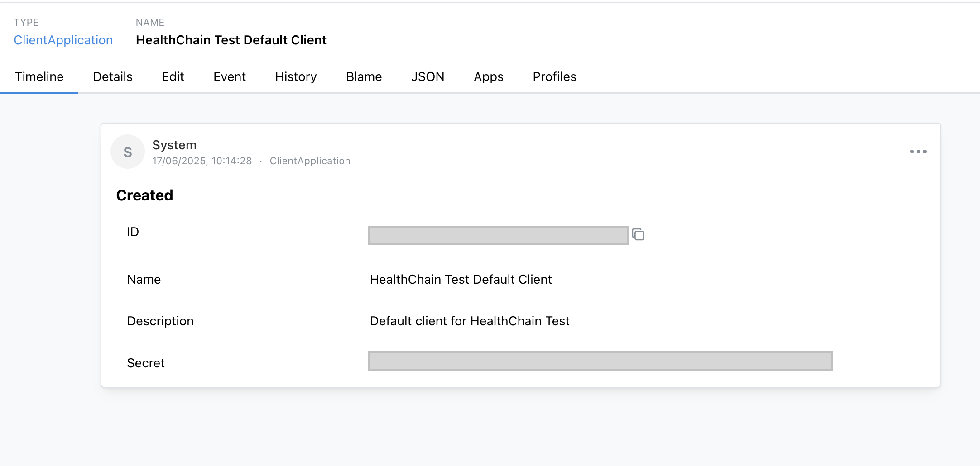This screenshot has width=980, height=466.
Task: Select the Created event heading
Action: 144,195
